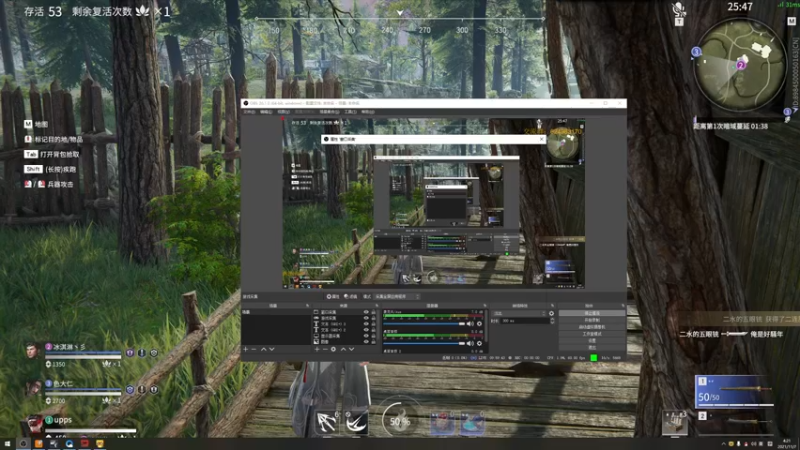Select the second consumable item slot in game

pyautogui.click(x=472, y=423)
